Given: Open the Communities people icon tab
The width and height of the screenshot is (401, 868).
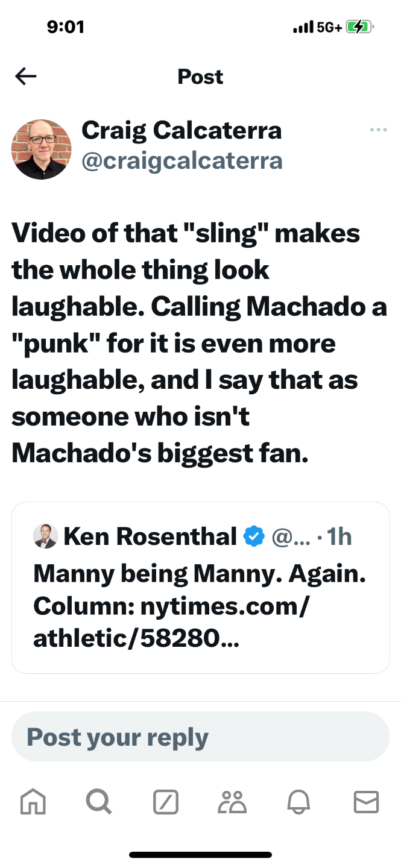Looking at the screenshot, I should pyautogui.click(x=232, y=802).
